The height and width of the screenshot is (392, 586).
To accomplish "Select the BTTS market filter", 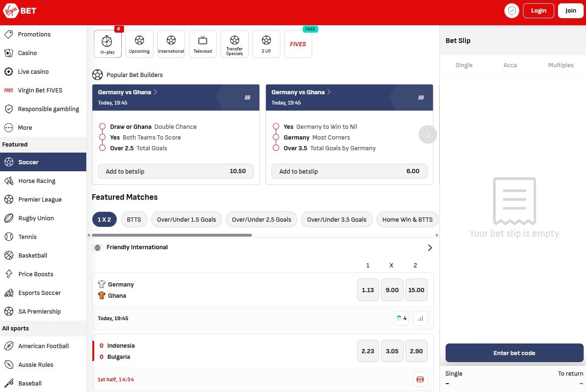I will [134, 219].
